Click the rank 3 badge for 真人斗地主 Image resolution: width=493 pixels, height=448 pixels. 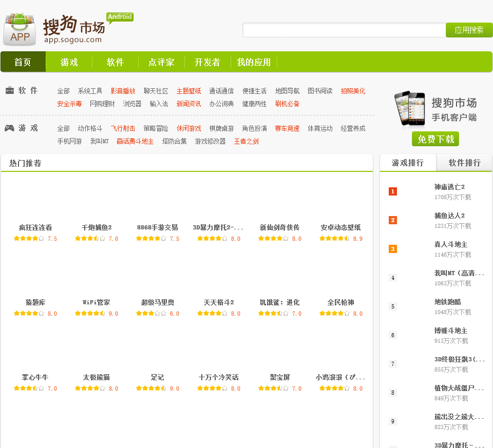[393, 249]
